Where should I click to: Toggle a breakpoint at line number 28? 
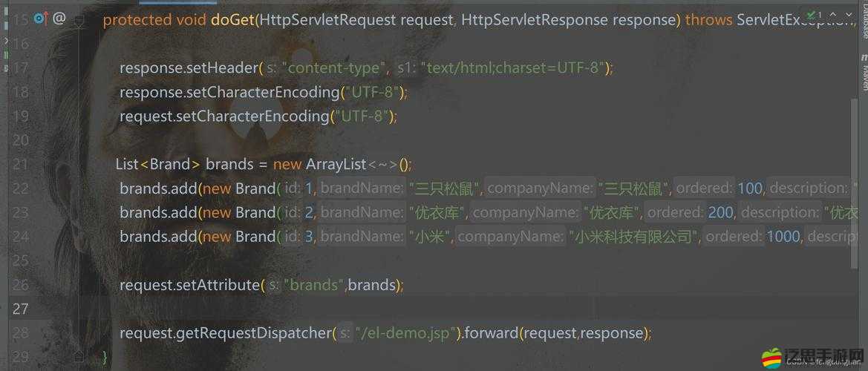click(21, 333)
